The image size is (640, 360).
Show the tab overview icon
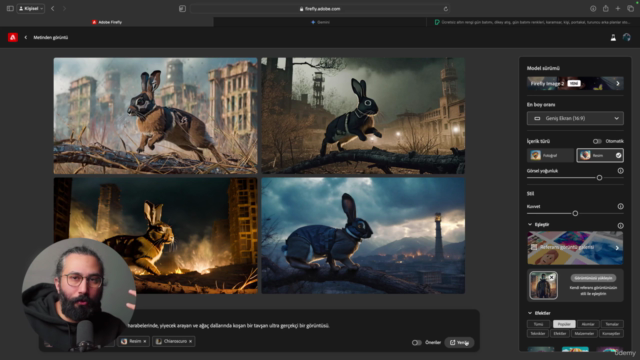coord(631,9)
